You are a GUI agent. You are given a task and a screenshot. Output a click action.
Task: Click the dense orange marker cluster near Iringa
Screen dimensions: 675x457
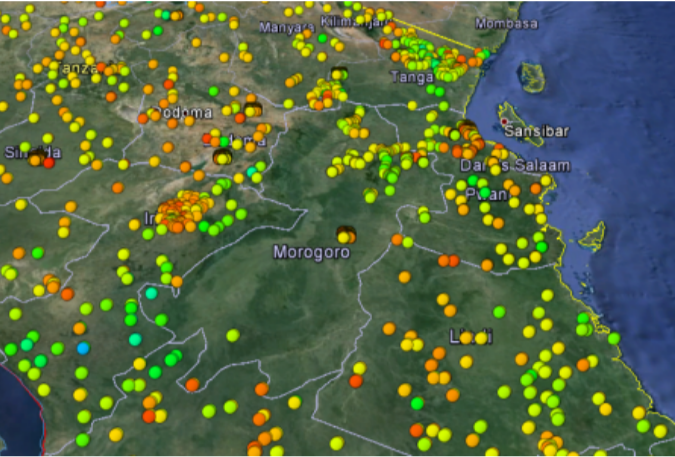coord(183,209)
